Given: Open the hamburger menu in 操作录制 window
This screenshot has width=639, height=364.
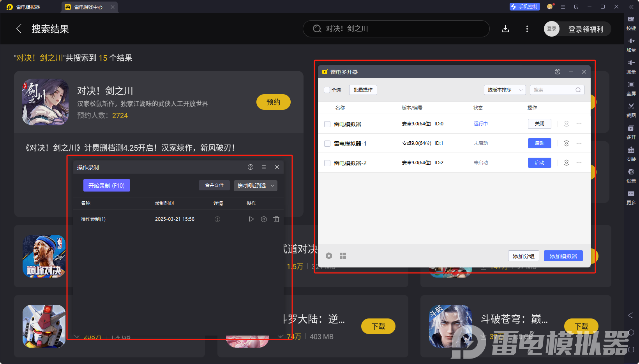Looking at the screenshot, I should click(x=264, y=167).
